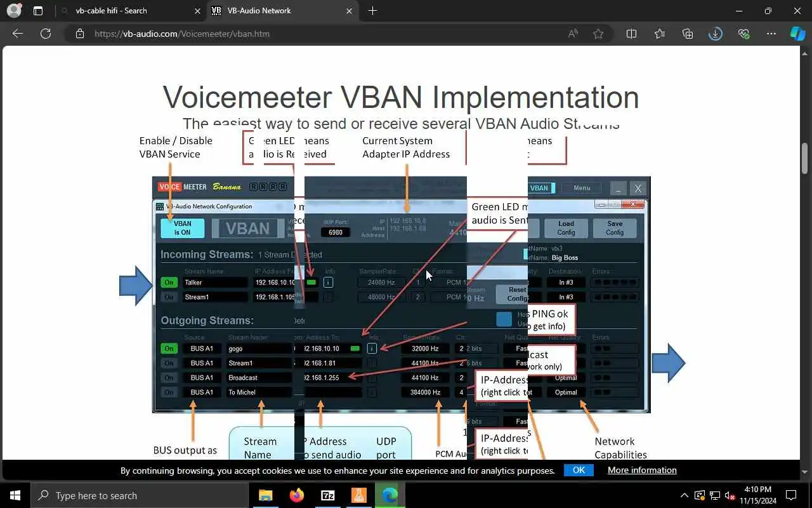Screen dimensions: 812x508
Task: Open network status tray icon
Action: coord(715,495)
